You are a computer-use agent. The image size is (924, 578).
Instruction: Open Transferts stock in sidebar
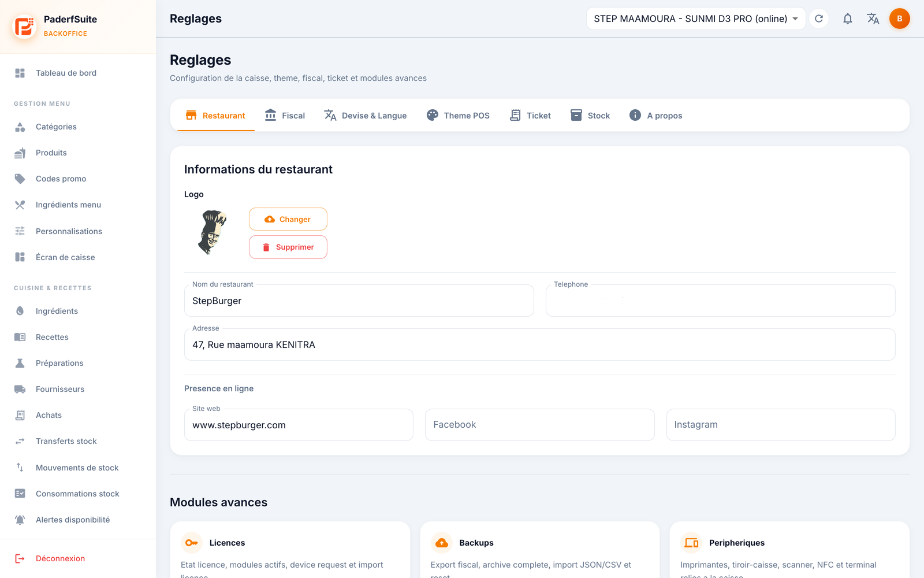tap(78, 441)
